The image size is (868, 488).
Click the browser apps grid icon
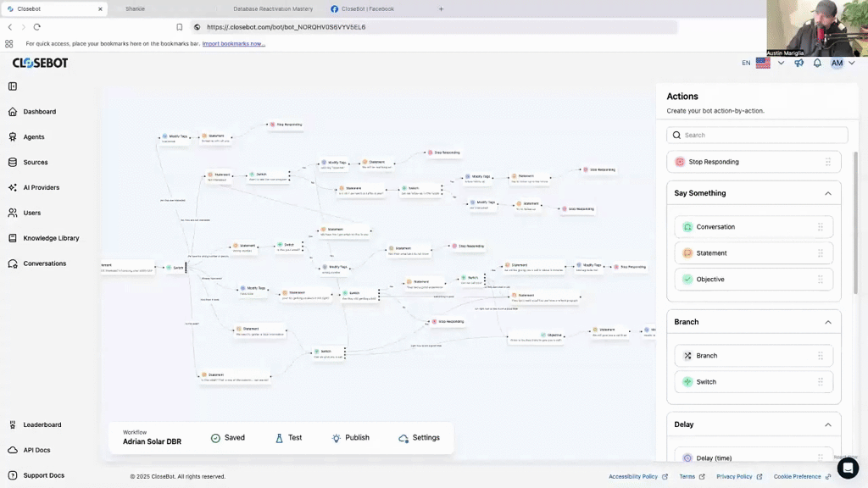click(x=8, y=44)
